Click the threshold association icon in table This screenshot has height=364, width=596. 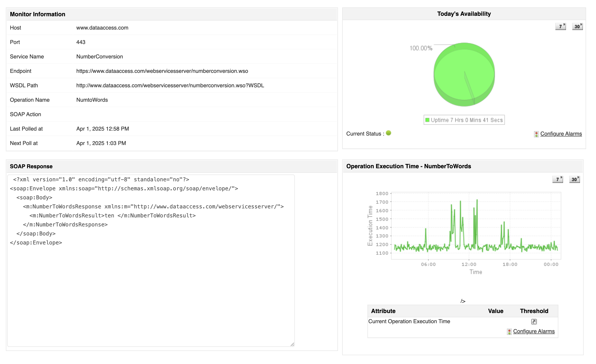(534, 321)
